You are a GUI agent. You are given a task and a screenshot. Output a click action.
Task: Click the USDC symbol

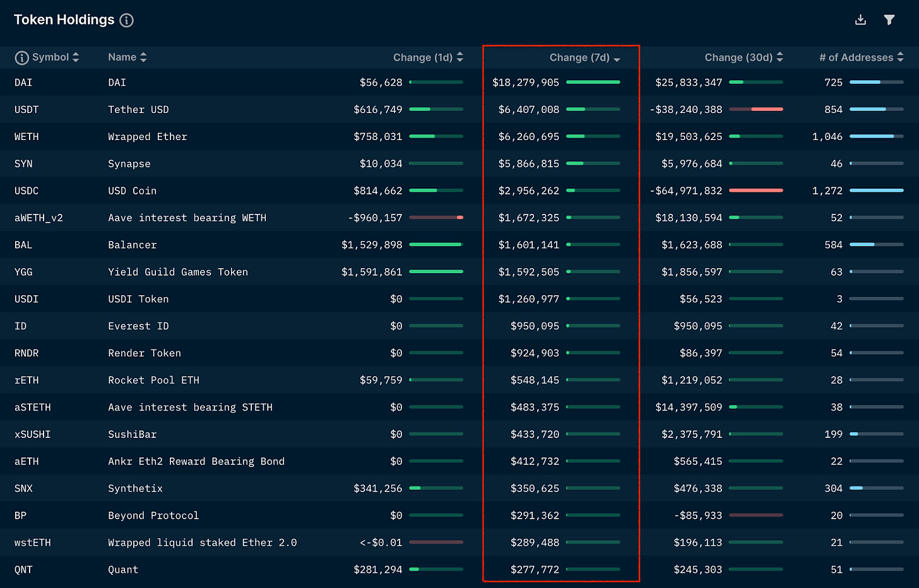click(x=27, y=191)
